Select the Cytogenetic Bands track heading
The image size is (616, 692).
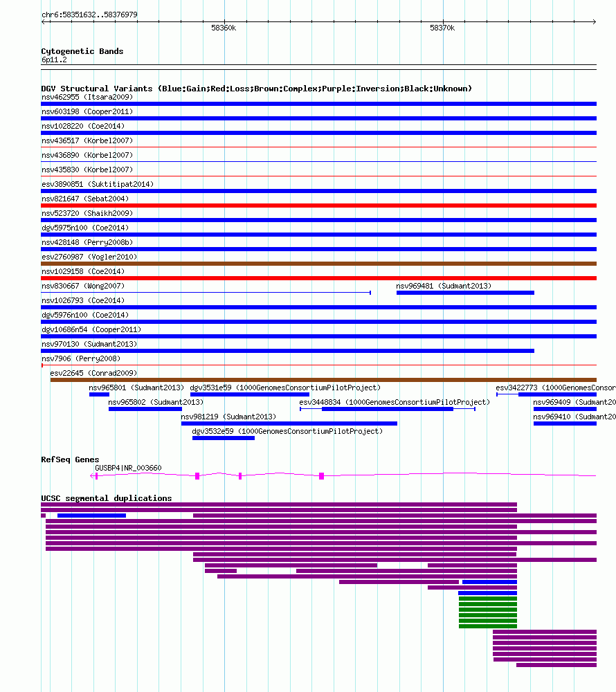tap(82, 51)
